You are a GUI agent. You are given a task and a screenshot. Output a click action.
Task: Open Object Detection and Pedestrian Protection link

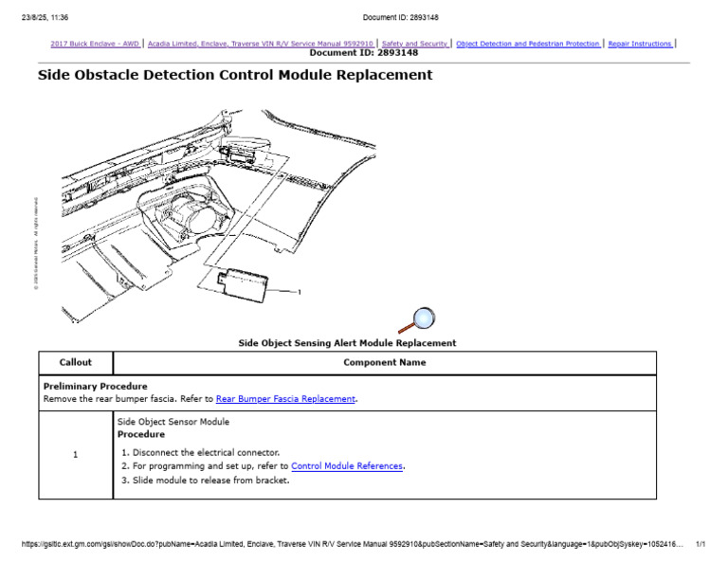click(528, 44)
